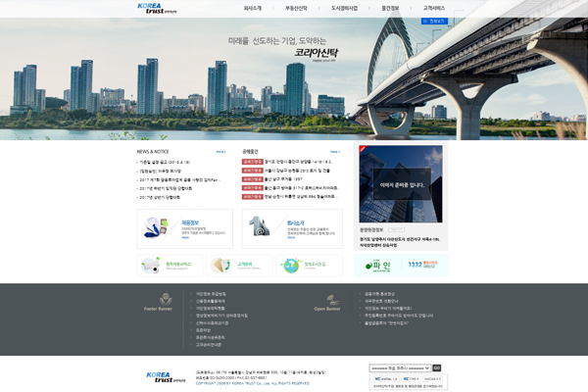Click the Footer Banner hands icon
Screen dimensions: 588x392
[x=166, y=299]
